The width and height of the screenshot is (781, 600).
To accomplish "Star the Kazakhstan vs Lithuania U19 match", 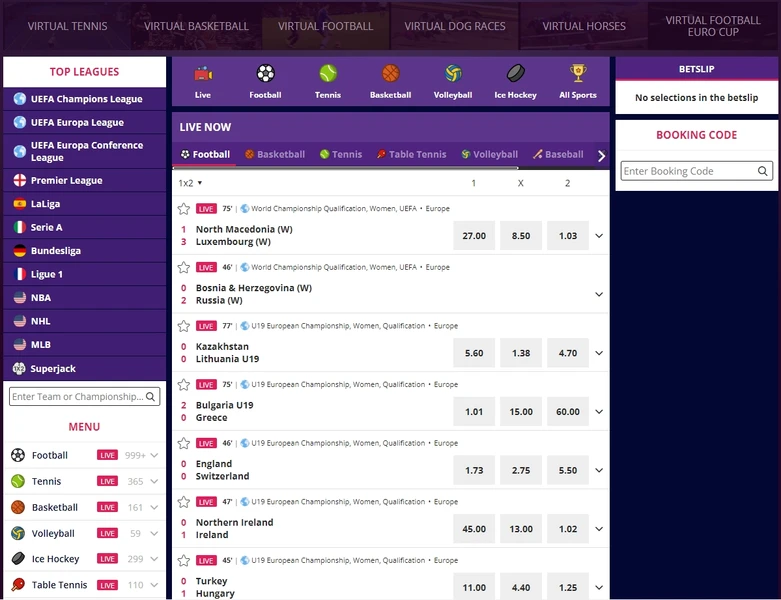I will coord(184,326).
